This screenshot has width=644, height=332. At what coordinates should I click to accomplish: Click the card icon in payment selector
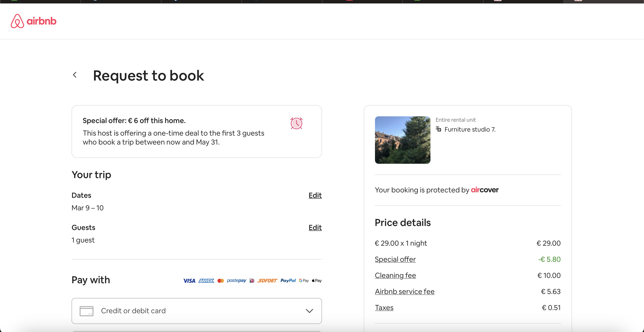(87, 311)
